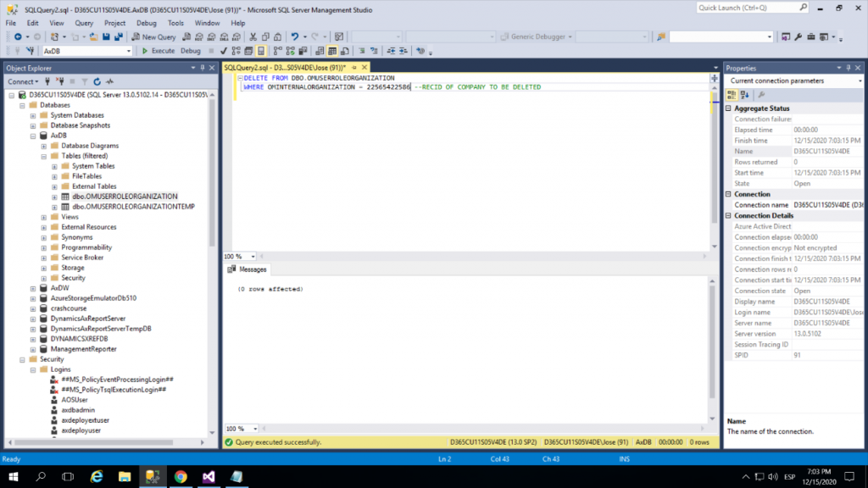The image size is (868, 488).
Task: Open Google Chrome from taskbar
Action: [181, 476]
